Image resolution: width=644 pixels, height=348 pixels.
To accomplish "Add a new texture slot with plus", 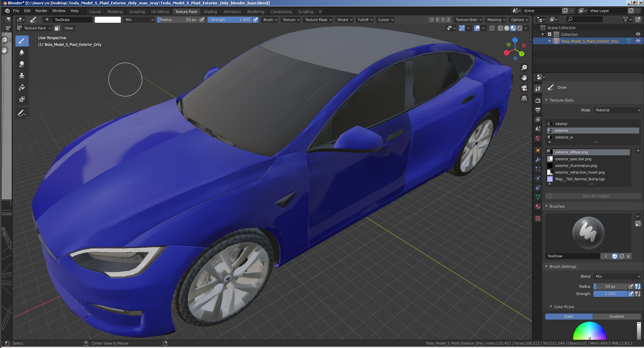I will 638,151.
